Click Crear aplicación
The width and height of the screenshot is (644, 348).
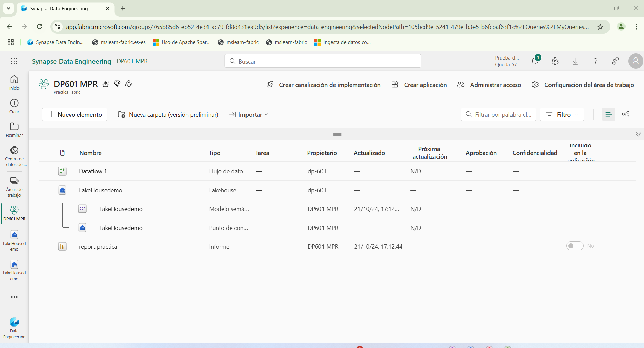click(x=419, y=85)
